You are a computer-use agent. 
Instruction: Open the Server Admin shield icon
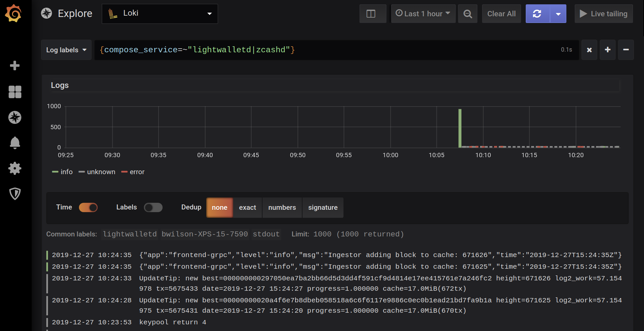[x=15, y=193]
